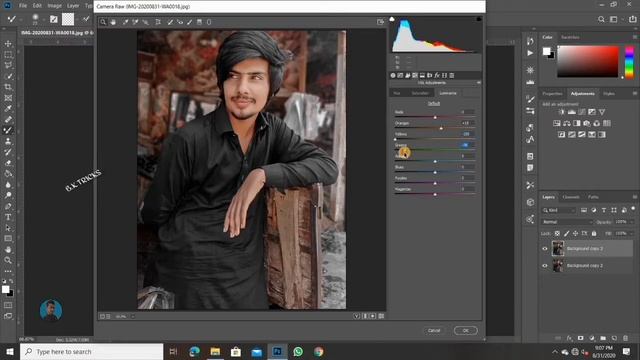Select the Spot Removal tool in Camera Raw
Image resolution: width=640 pixels, height=360 pixels.
coord(170,22)
